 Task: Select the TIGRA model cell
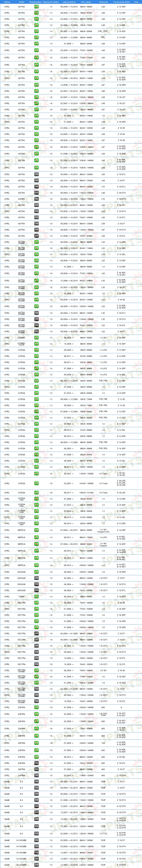pos(21,597)
